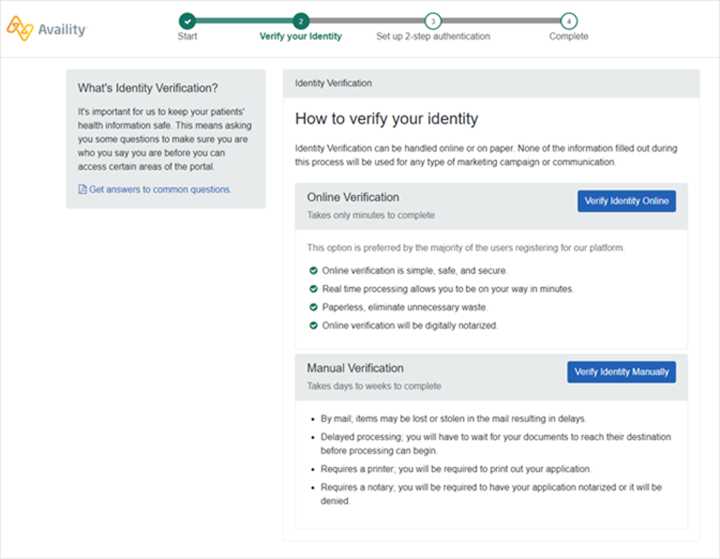The width and height of the screenshot is (720, 559).
Task: Click progress bar segment between steps 2 and 3
Action: click(367, 21)
